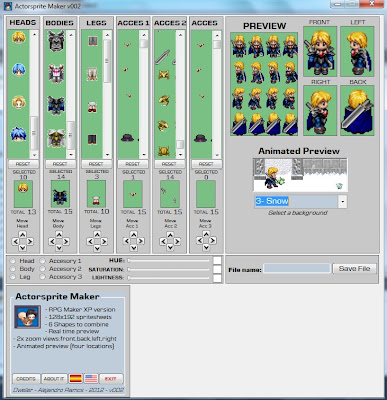Click the selected head thumbnail below Reset

23,194
